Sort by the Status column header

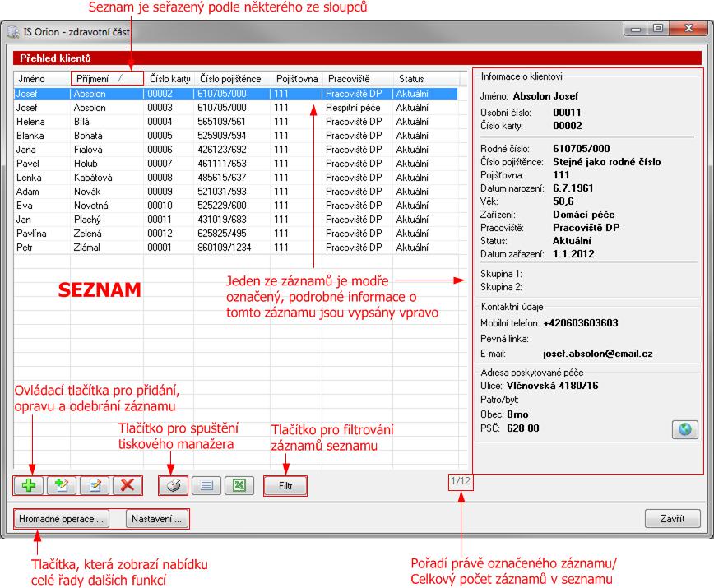[x=426, y=79]
